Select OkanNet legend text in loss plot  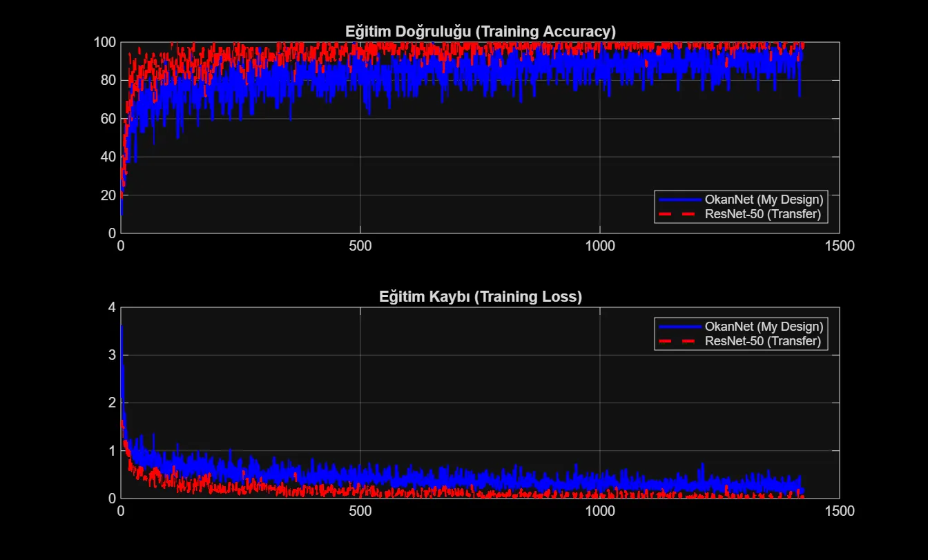tap(764, 327)
